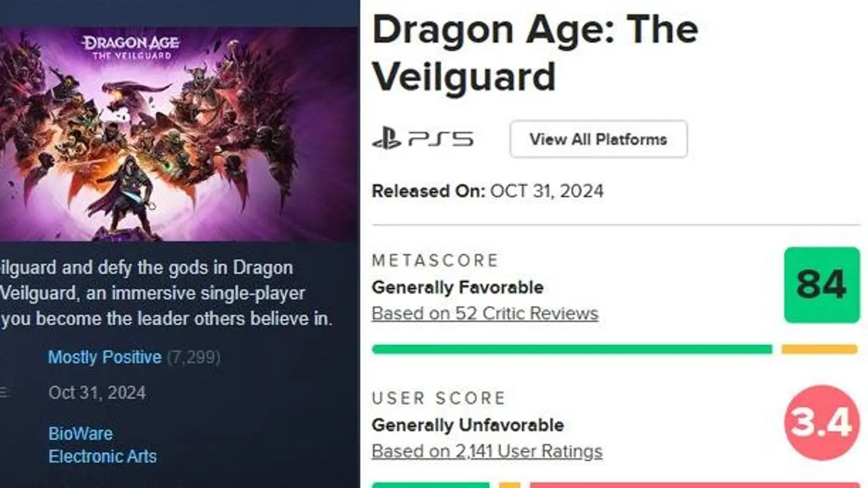Click the Dragon Age: The Veilguard title heading

(534, 53)
